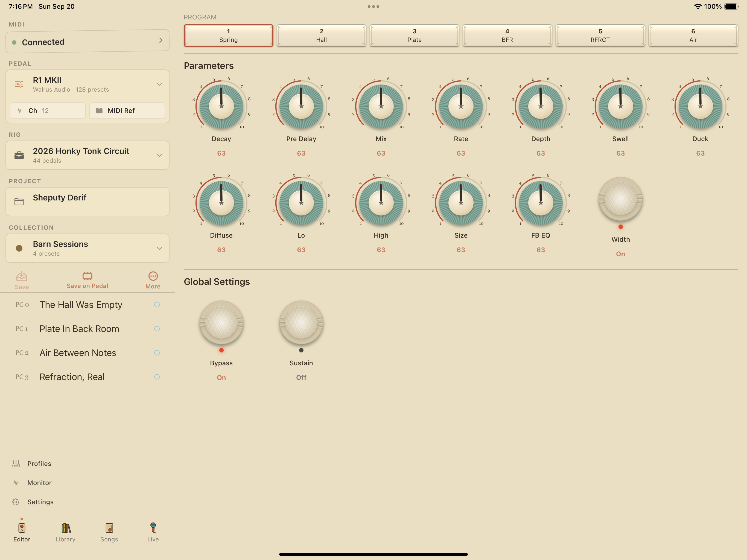Click the Settings gear icon
The image size is (747, 560).
(x=16, y=502)
